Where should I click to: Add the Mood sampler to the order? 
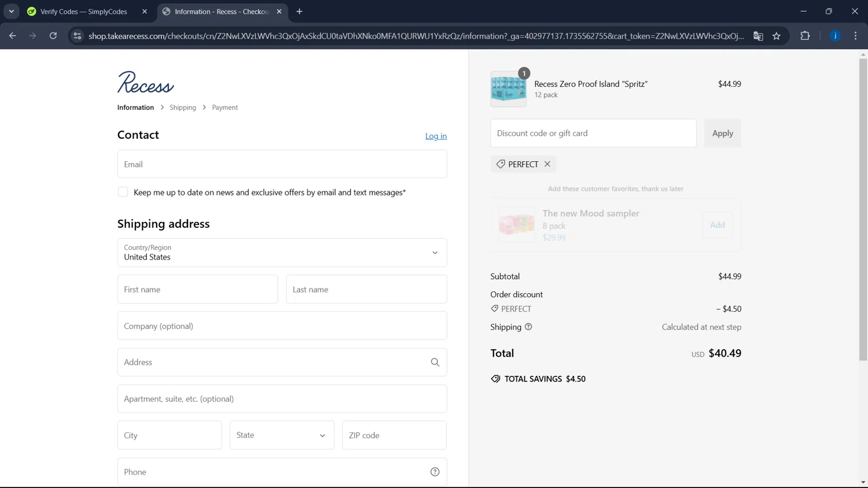click(717, 225)
